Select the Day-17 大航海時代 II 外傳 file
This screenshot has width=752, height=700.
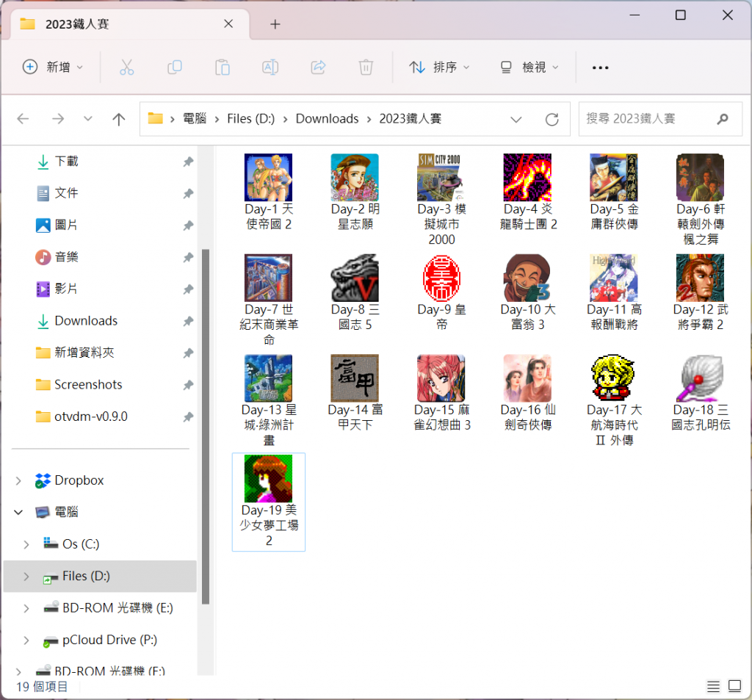click(614, 400)
